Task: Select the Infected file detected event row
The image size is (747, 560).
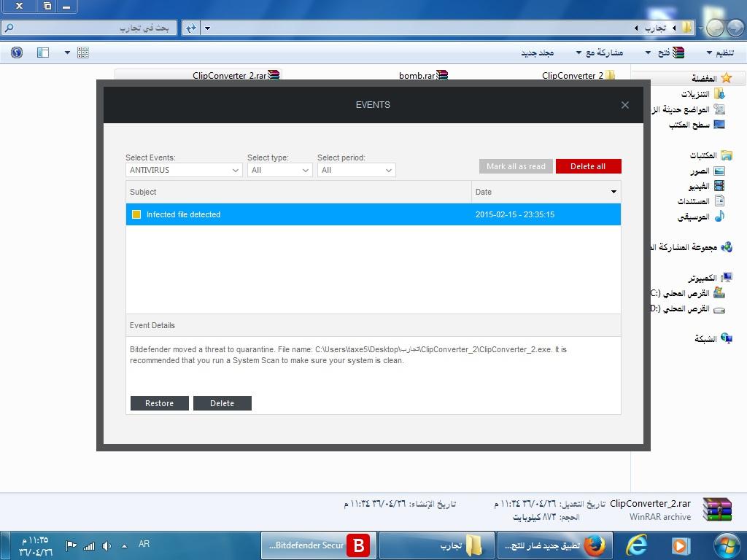Action: click(373, 214)
